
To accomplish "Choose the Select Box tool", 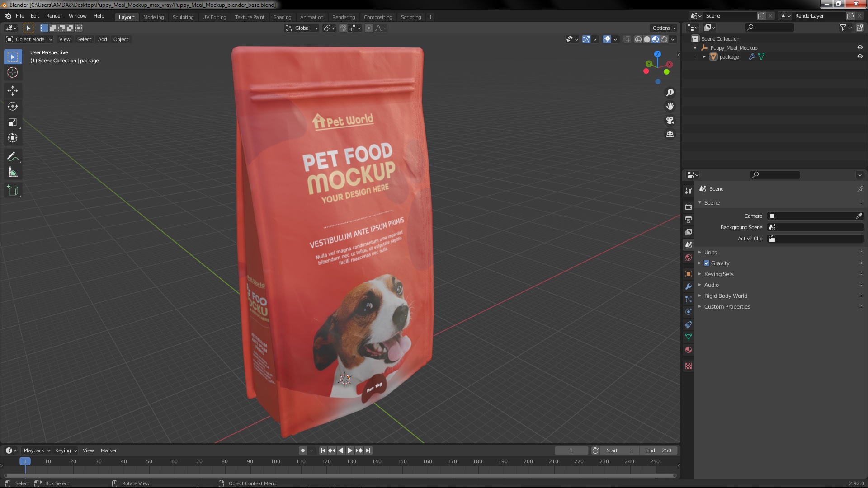I will click(13, 56).
